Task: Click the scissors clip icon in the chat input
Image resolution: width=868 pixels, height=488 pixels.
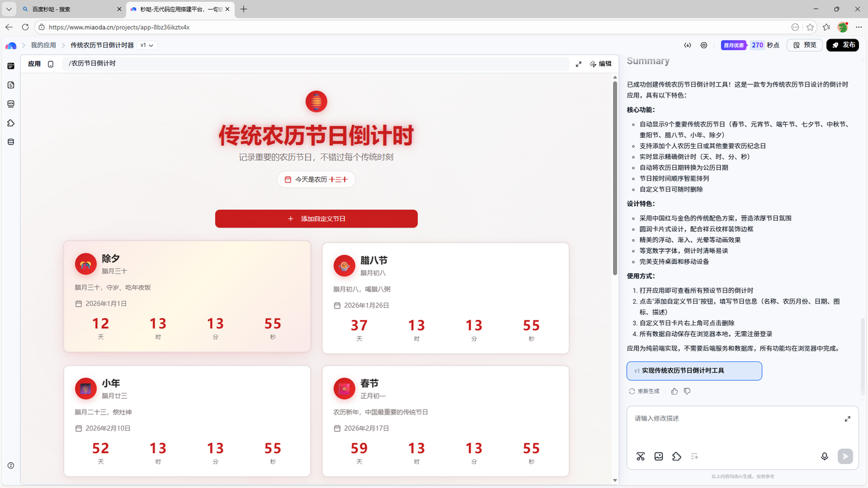Action: 640,456
